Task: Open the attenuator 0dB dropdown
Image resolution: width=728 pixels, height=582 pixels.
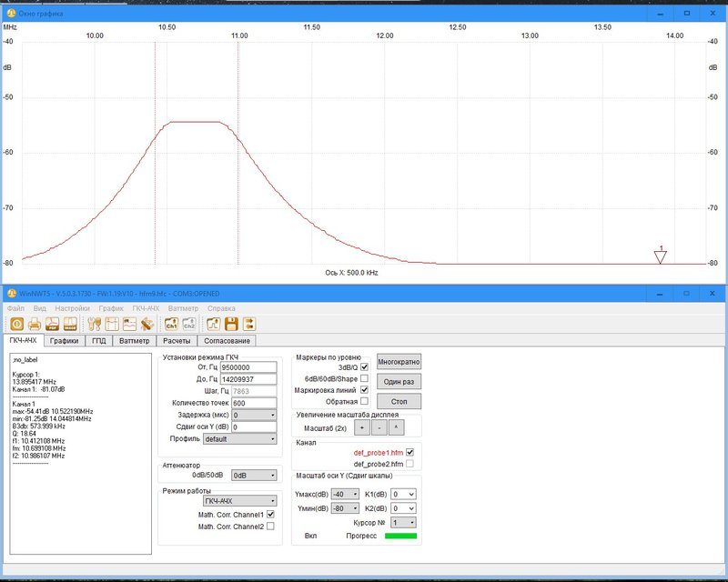Action: point(254,476)
